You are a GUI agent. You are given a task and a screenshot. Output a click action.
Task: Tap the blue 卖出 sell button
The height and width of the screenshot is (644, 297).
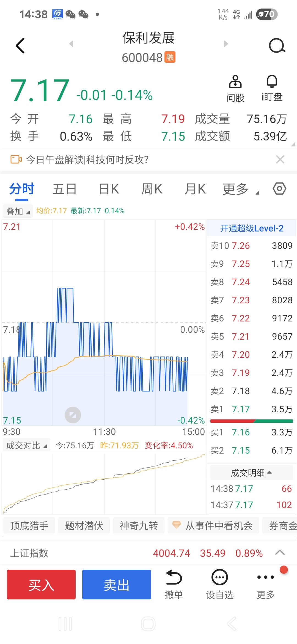tap(117, 585)
